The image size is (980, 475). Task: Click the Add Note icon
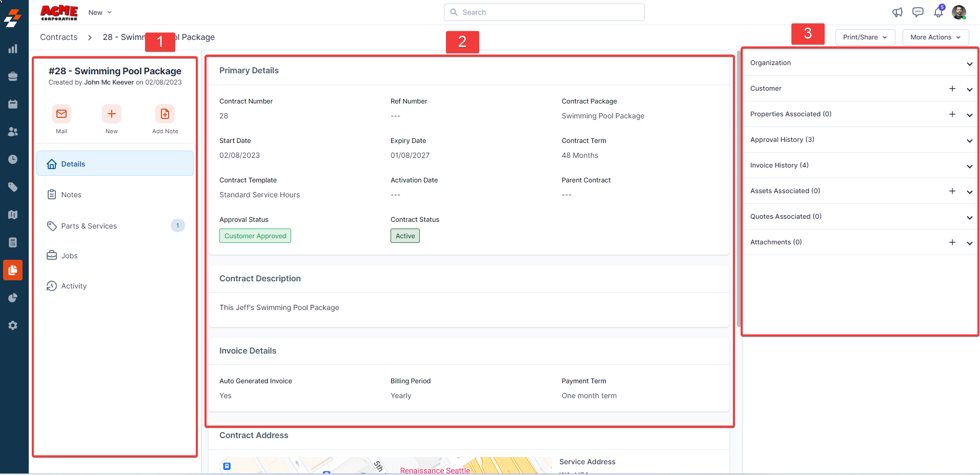165,114
